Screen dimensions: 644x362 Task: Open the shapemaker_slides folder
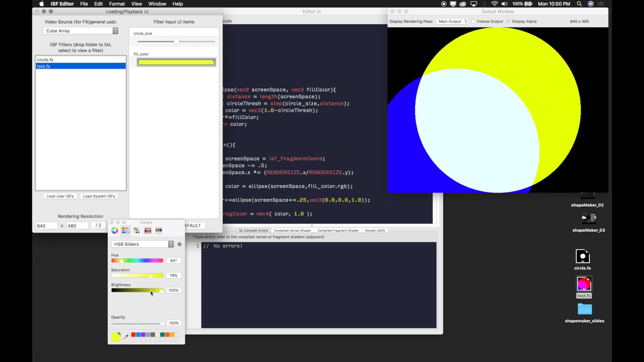click(585, 309)
